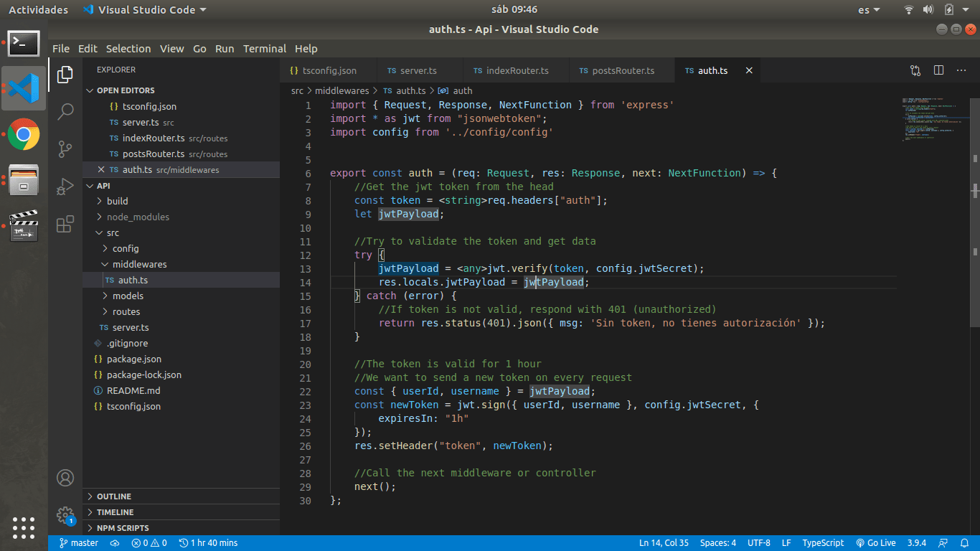Open the Source Control view
The image size is (980, 551).
point(65,149)
